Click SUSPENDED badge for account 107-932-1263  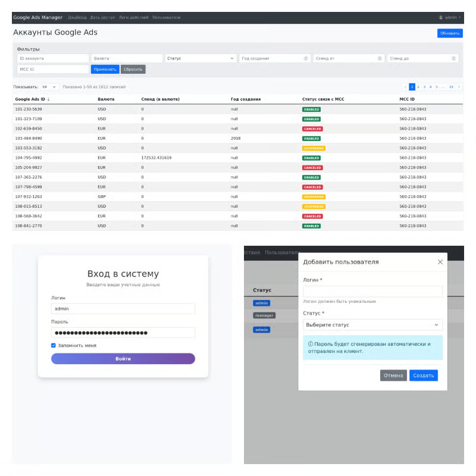[314, 197]
